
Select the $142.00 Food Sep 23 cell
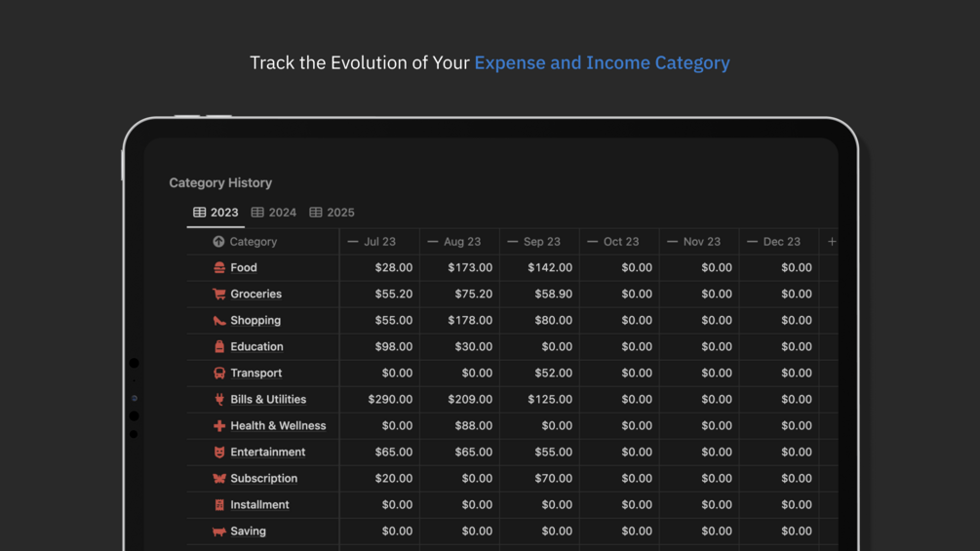[x=539, y=267]
